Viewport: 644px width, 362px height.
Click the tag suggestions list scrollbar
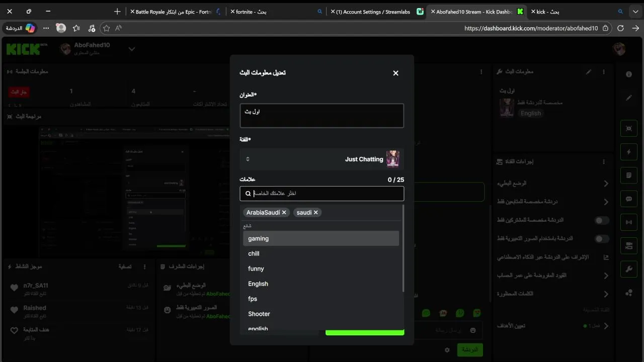403,249
